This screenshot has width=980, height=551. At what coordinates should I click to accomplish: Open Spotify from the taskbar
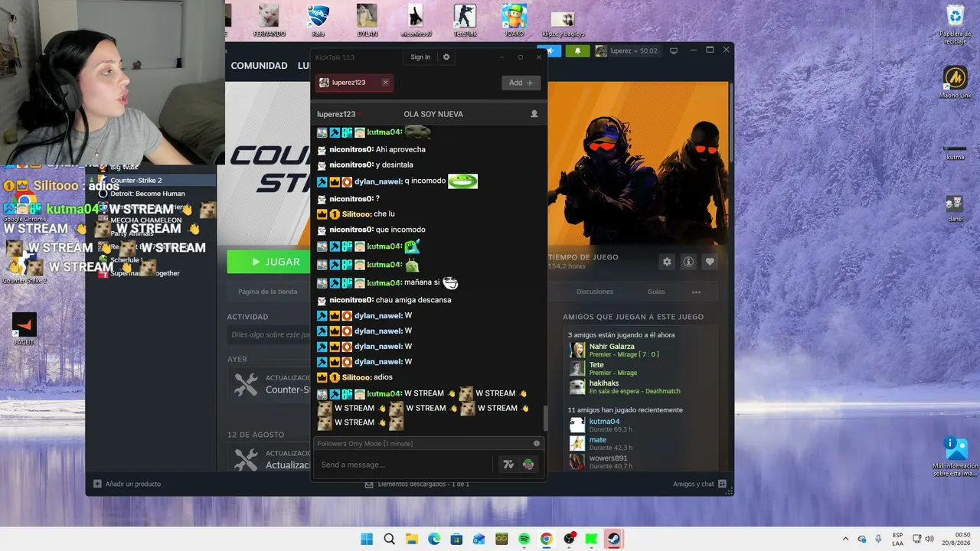point(524,539)
